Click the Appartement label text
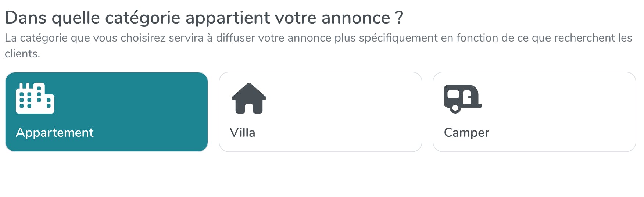The height and width of the screenshot is (197, 644). click(x=55, y=132)
